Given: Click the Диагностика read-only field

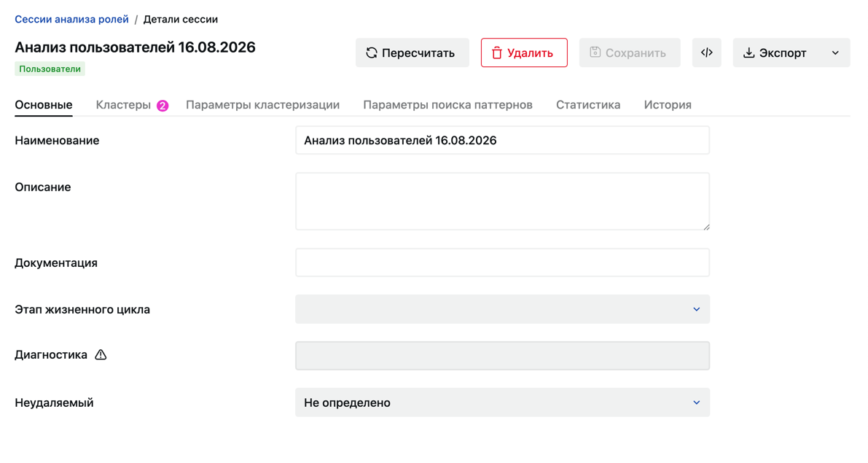Looking at the screenshot, I should [502, 356].
